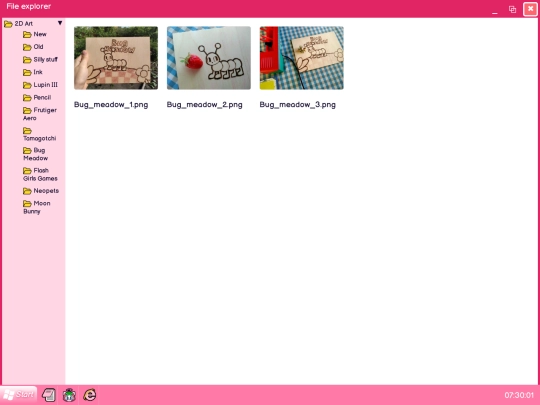Viewport: 540px width, 405px height.
Task: Maximize the File explorer window
Action: pyautogui.click(x=512, y=10)
